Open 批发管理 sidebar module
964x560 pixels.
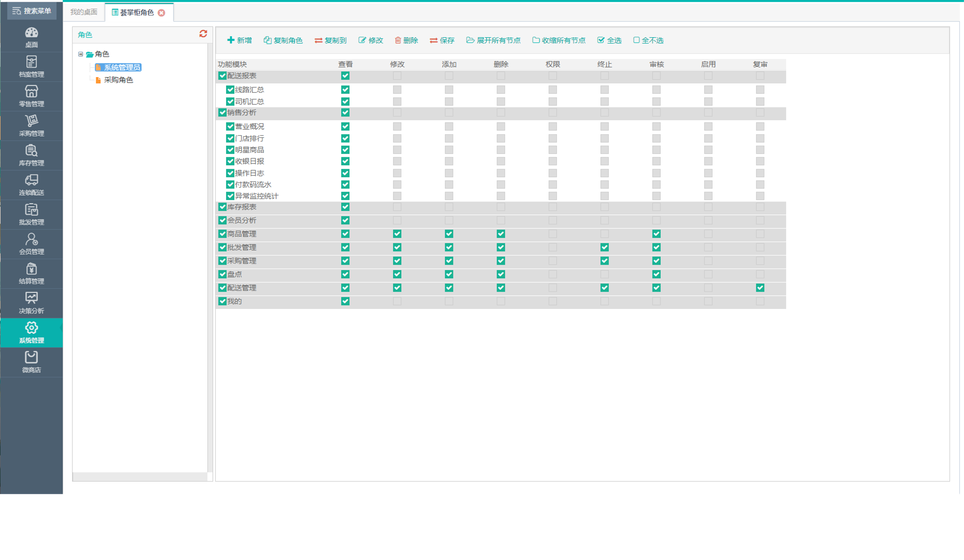pyautogui.click(x=31, y=215)
